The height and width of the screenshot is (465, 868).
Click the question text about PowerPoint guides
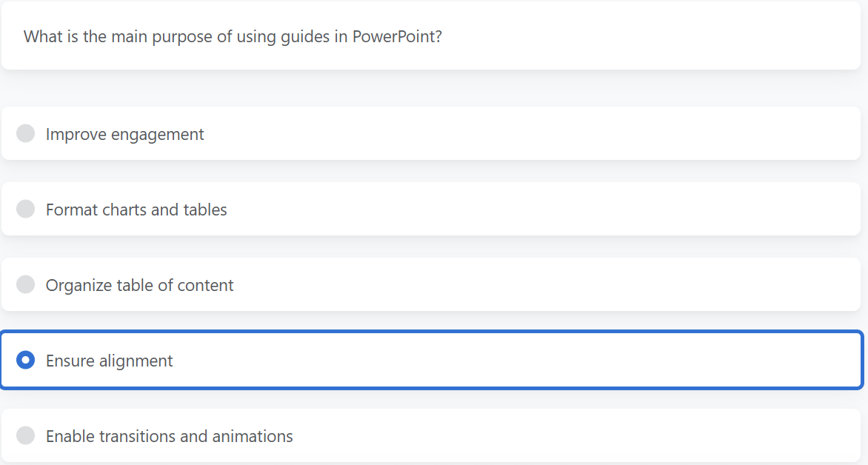[233, 36]
